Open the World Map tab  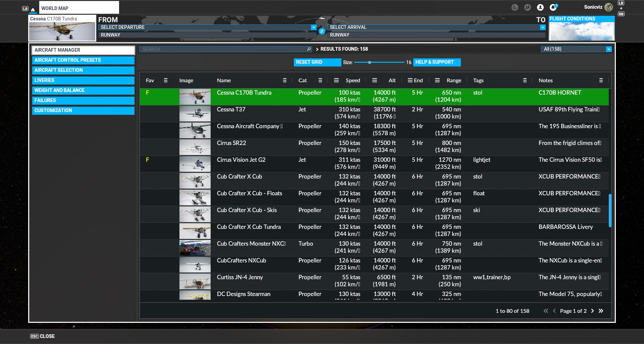click(x=79, y=8)
